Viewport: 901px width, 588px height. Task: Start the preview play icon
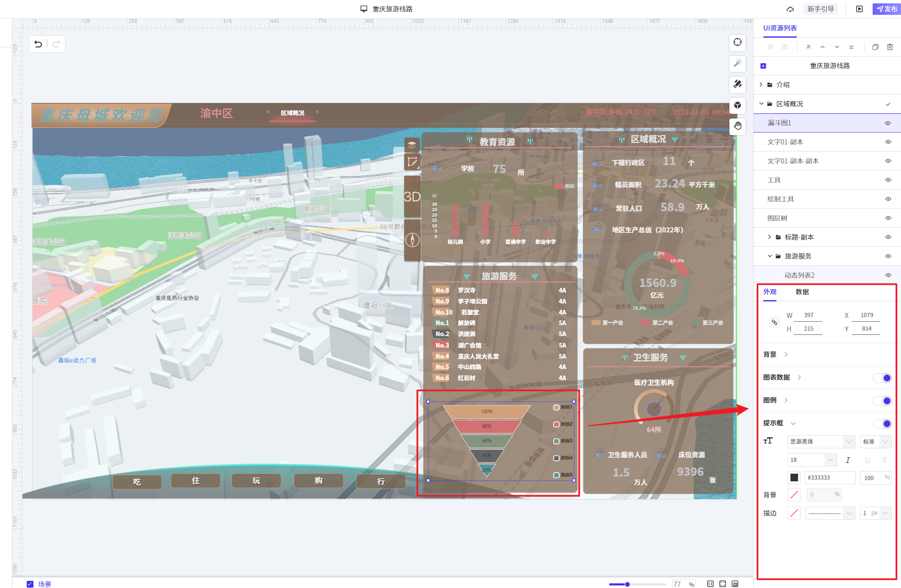(x=859, y=9)
